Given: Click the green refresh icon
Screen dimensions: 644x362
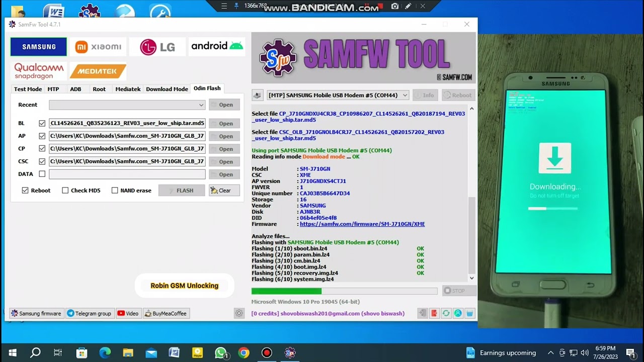Looking at the screenshot, I should pyautogui.click(x=446, y=313).
